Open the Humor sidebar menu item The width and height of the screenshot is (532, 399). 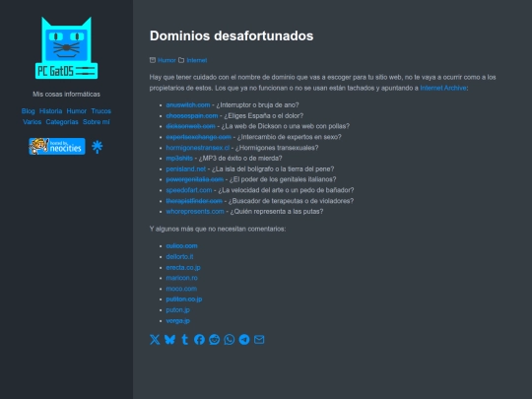coord(76,111)
